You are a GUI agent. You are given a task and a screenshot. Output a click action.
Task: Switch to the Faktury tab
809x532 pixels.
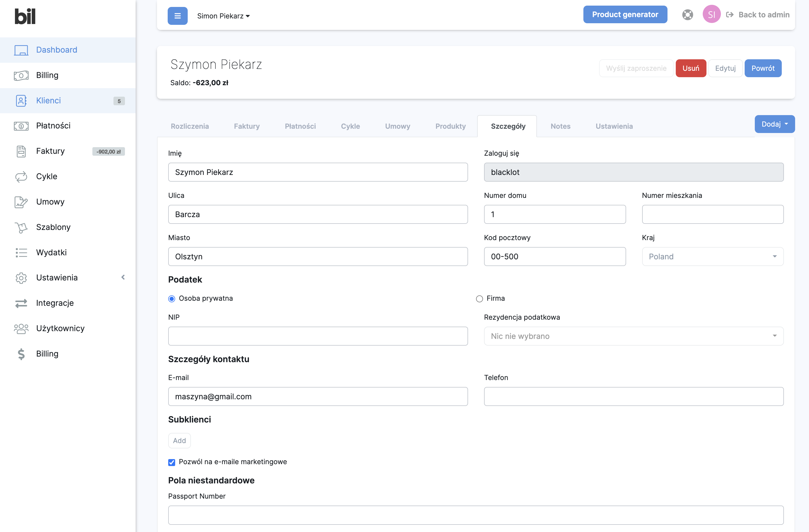point(246,126)
